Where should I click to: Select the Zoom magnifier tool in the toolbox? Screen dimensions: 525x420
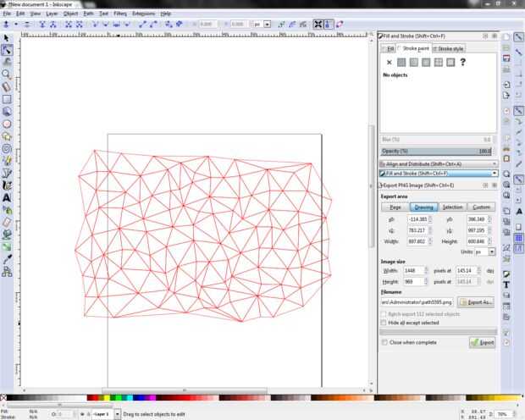[7, 74]
